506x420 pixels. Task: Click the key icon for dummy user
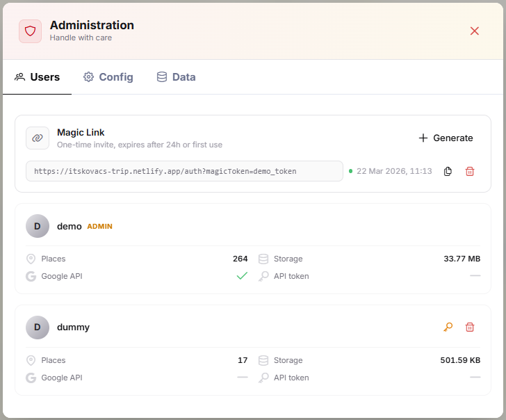coord(448,327)
